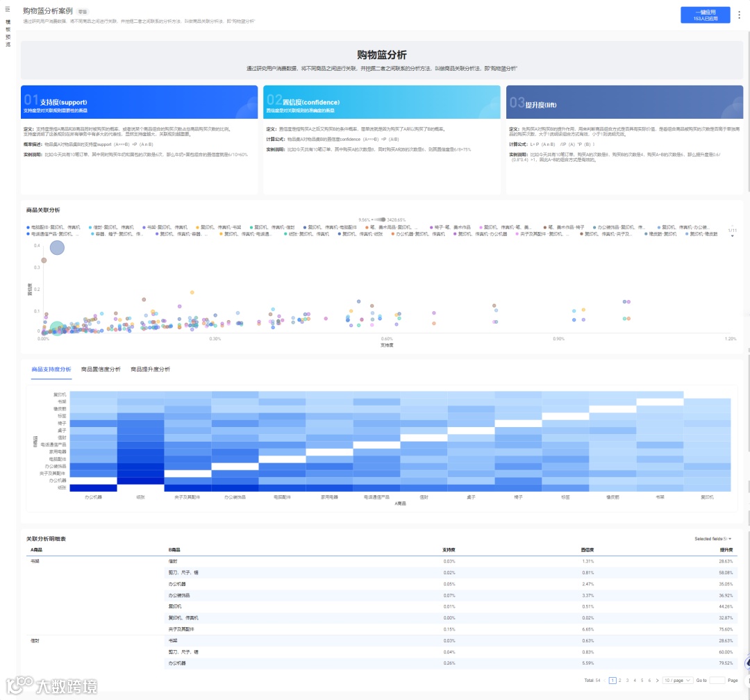Go to next table page arrow
The width and height of the screenshot is (750, 700).
pos(657,681)
